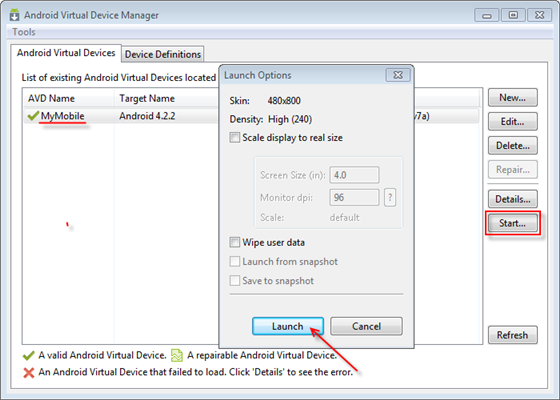The width and height of the screenshot is (560, 400).
Task: Enable Scale display to real size
Action: pyautogui.click(x=235, y=138)
